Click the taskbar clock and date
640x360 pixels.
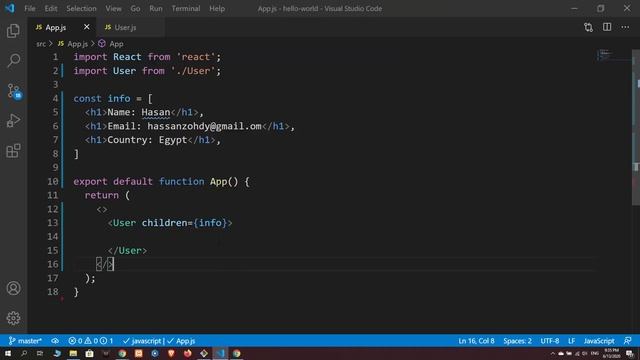(x=611, y=353)
